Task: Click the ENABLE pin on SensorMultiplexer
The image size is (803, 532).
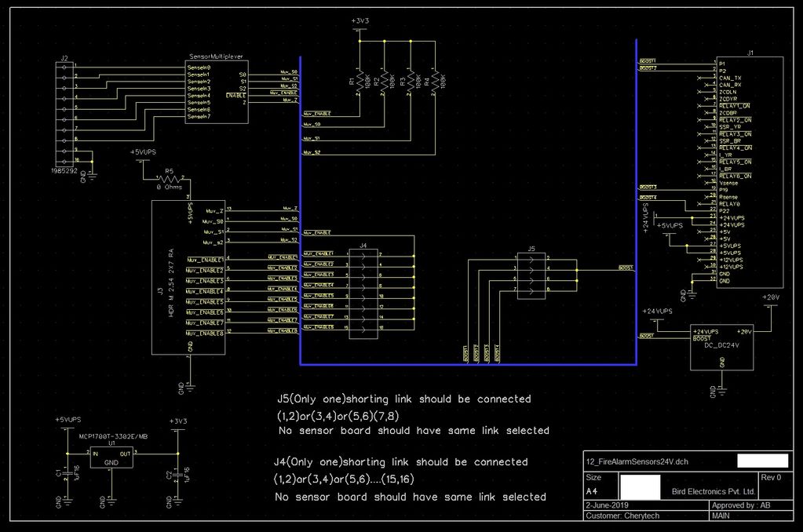Action: click(235, 95)
